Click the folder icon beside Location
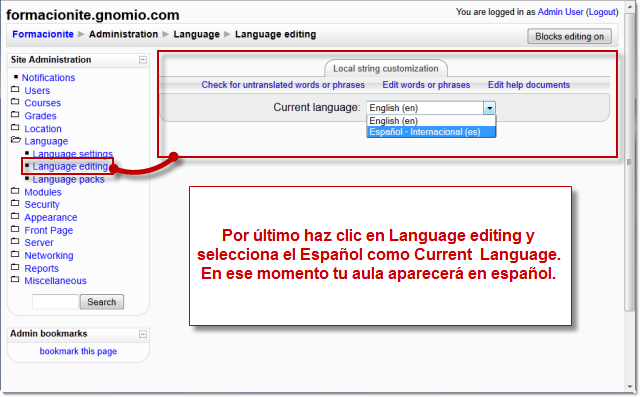Screen dimensions: 640x397 point(15,128)
